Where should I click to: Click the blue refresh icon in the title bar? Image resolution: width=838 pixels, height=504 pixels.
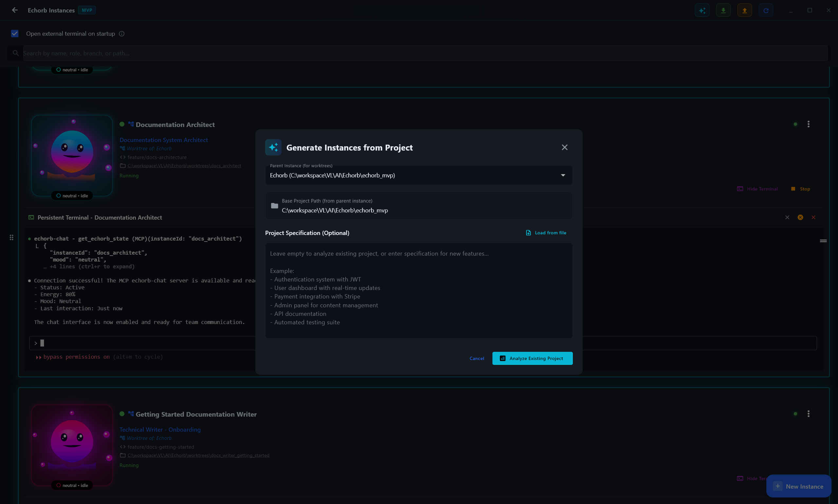[766, 10]
